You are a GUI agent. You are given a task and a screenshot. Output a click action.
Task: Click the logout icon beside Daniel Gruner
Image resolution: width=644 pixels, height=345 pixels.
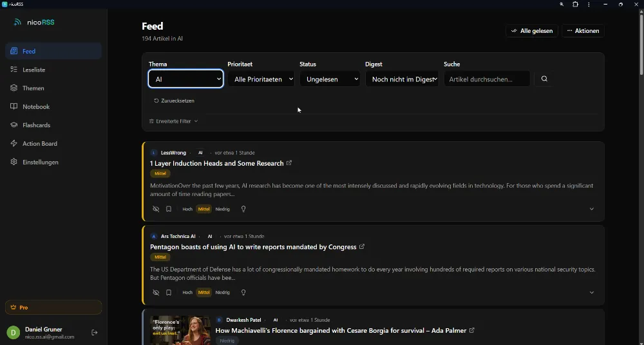[x=95, y=332]
